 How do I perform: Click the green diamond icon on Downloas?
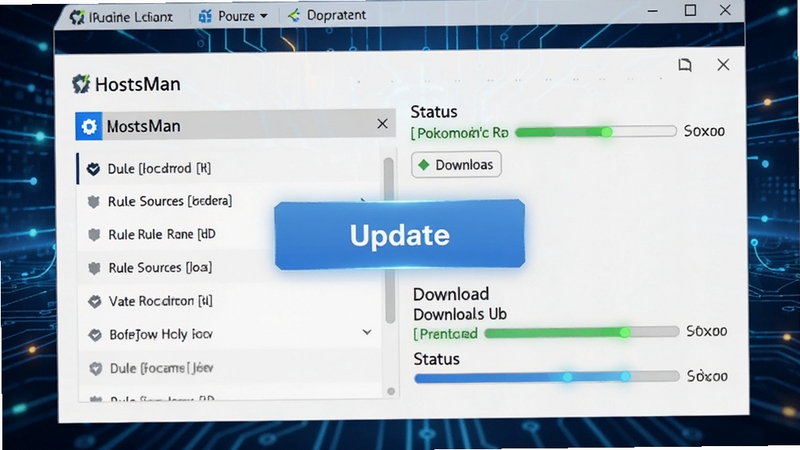(x=423, y=165)
